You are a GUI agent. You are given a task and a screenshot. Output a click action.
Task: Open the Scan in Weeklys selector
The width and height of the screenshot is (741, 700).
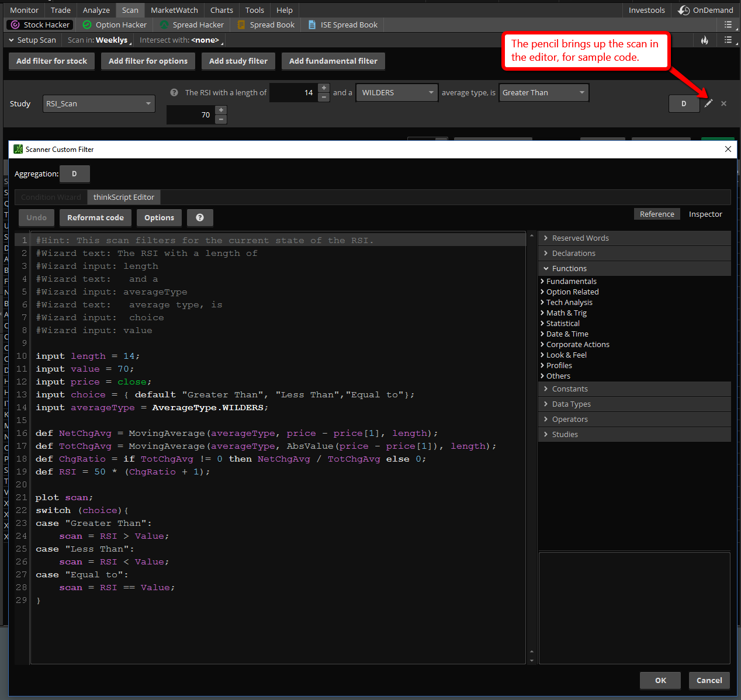(x=98, y=40)
